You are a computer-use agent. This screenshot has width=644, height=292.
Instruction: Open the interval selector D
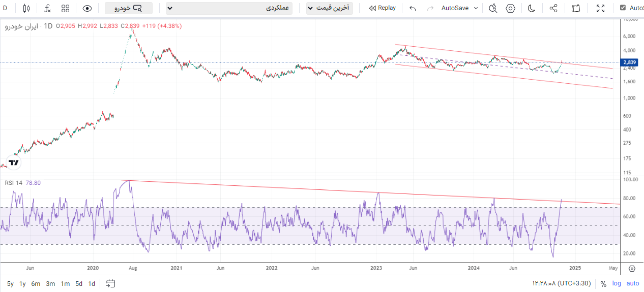[5, 8]
